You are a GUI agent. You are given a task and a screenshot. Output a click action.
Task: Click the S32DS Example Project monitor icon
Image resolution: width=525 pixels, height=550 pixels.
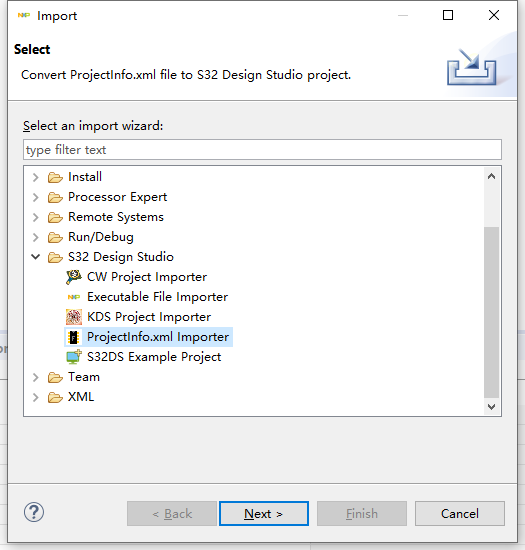click(74, 357)
